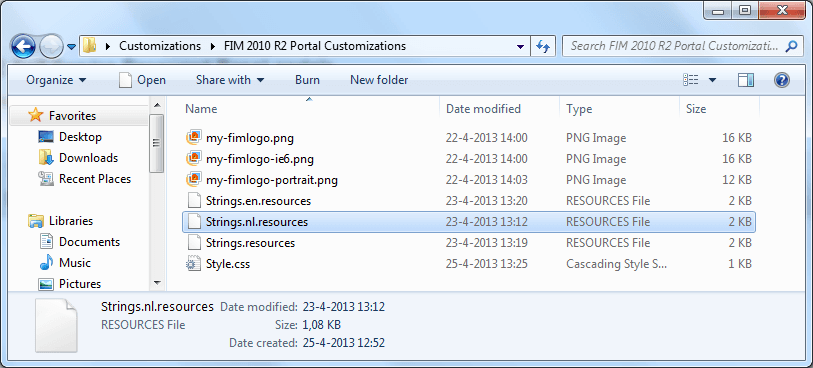Screen dimensions: 813x368
Task: Open the Pictures library
Action: (80, 284)
